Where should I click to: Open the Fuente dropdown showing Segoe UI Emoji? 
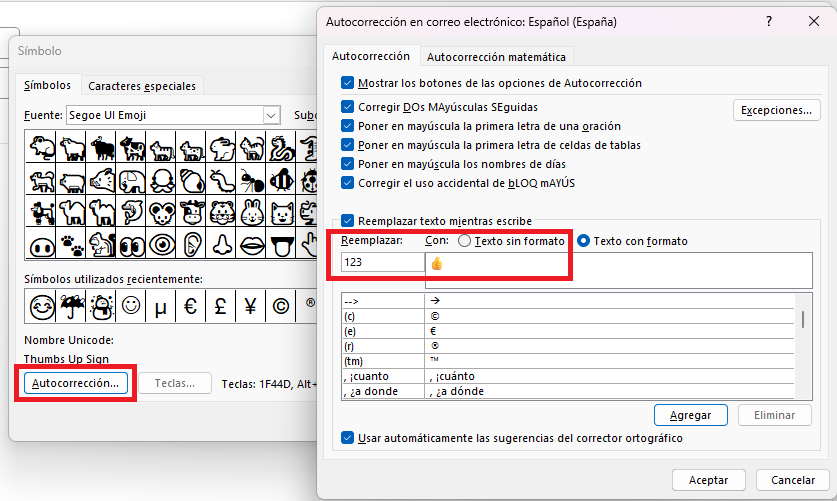(x=271, y=115)
